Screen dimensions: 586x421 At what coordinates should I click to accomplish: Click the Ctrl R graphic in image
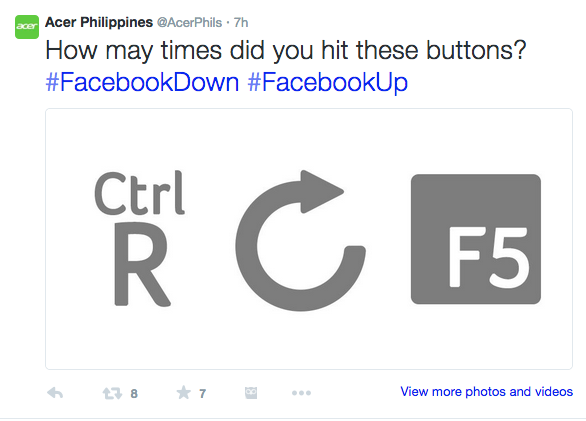pyautogui.click(x=140, y=238)
